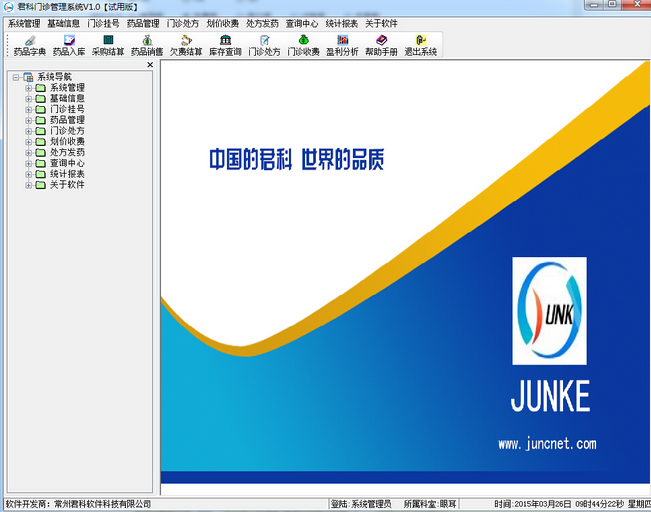Click the 所属科室 status bar entry
Image resolution: width=651 pixels, height=512 pixels.
coord(430,504)
